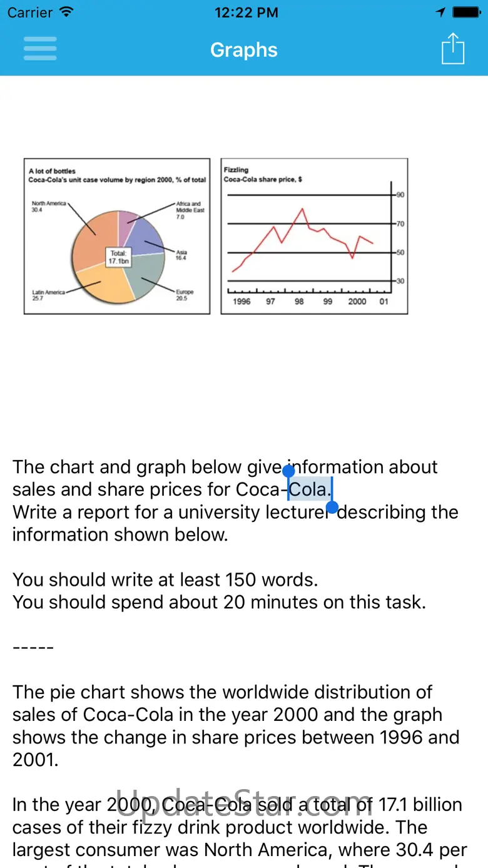Tap the 'Total: 17.1bn' chart label
The height and width of the screenshot is (868, 488).
point(118,257)
